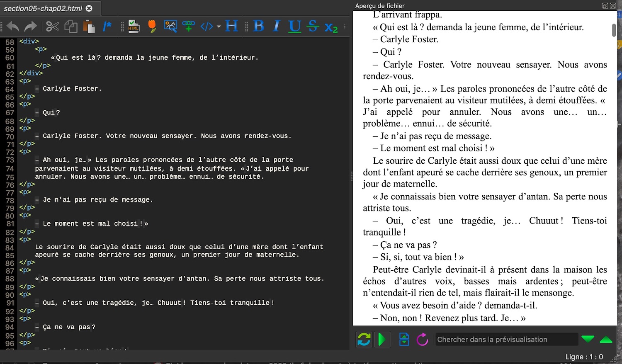Redo the edit with the right arrow
This screenshot has width=622, height=364.
tap(31, 27)
